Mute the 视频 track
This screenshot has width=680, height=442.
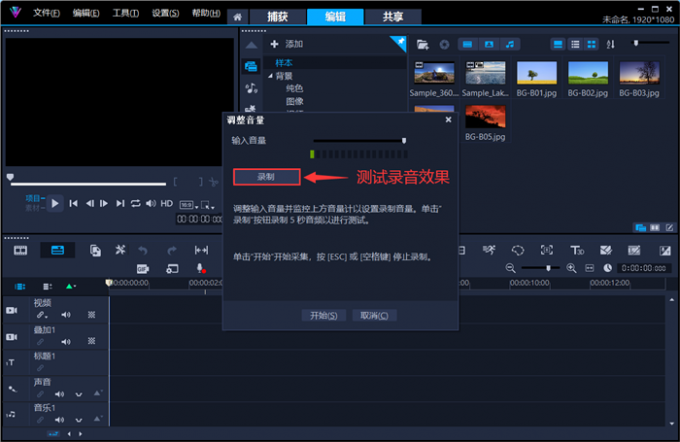[66, 315]
